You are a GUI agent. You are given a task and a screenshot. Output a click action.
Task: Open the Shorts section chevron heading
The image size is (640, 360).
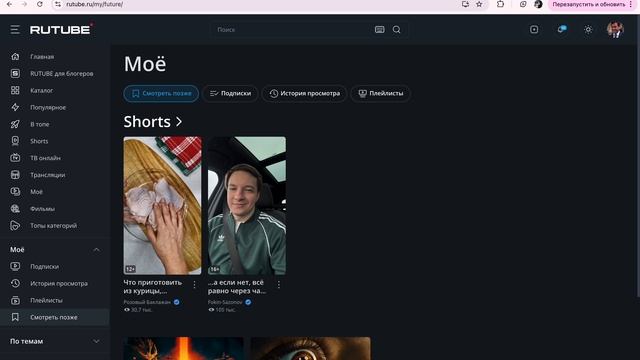tap(153, 122)
